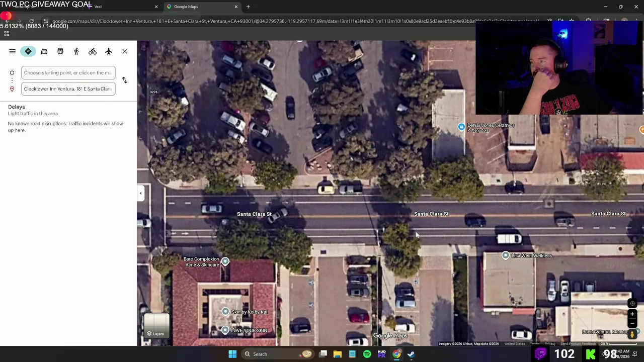Open Street View pegman
This screenshot has width=644, height=362.
pos(632,334)
